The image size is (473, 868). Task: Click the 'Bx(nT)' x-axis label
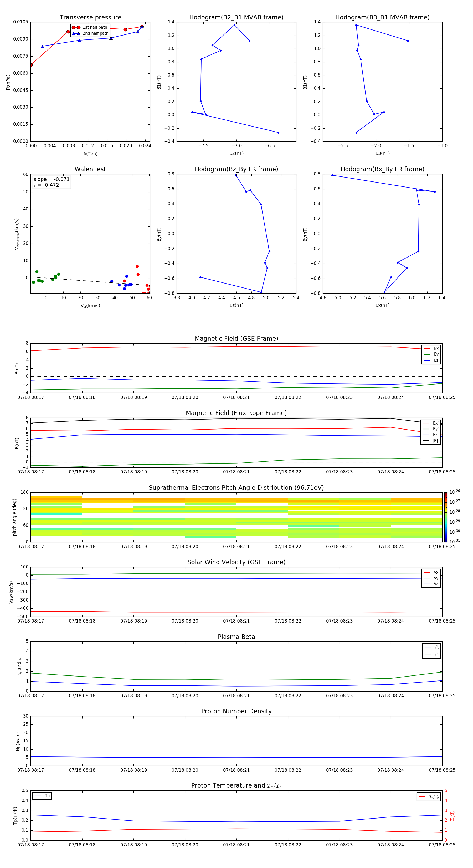(x=382, y=305)
